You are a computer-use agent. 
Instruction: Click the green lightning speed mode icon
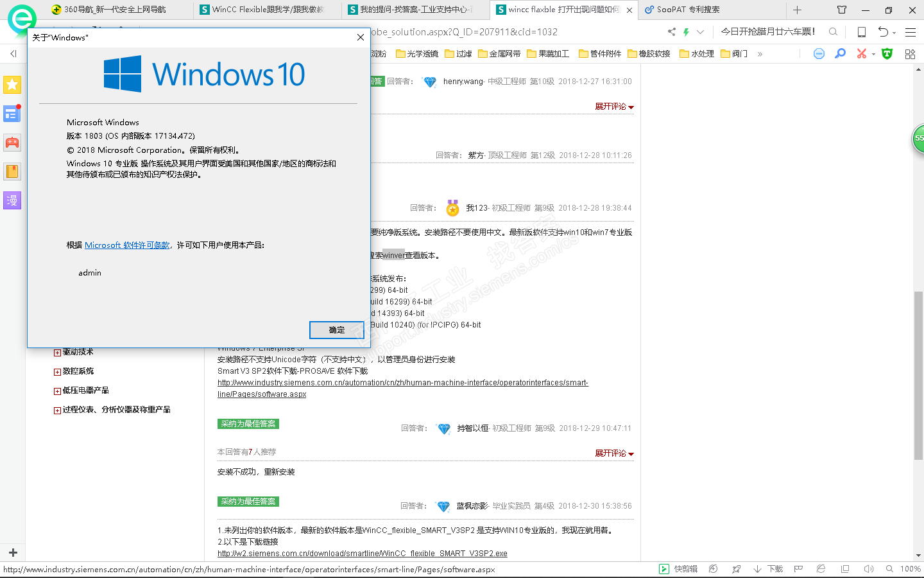(686, 31)
